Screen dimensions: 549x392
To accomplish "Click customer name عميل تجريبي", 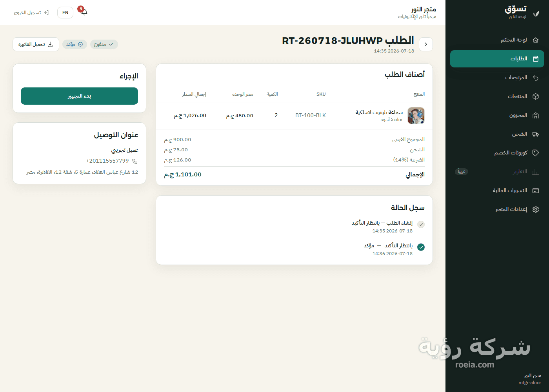I will point(125,150).
